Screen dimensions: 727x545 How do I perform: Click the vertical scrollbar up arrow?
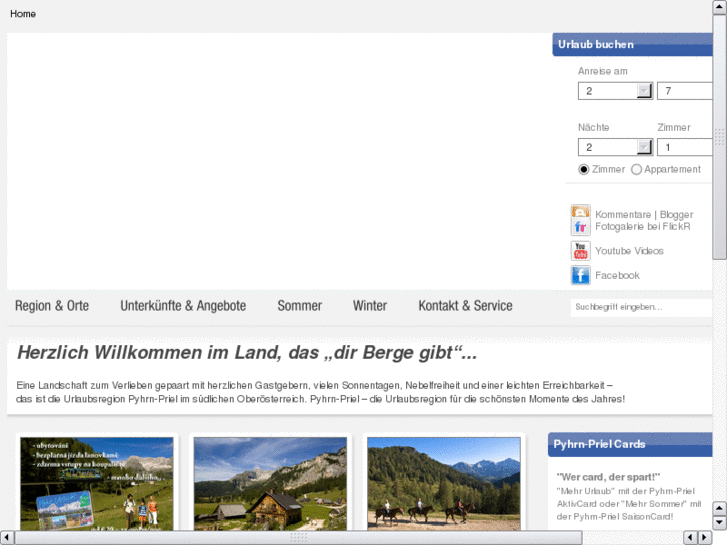point(719,7)
